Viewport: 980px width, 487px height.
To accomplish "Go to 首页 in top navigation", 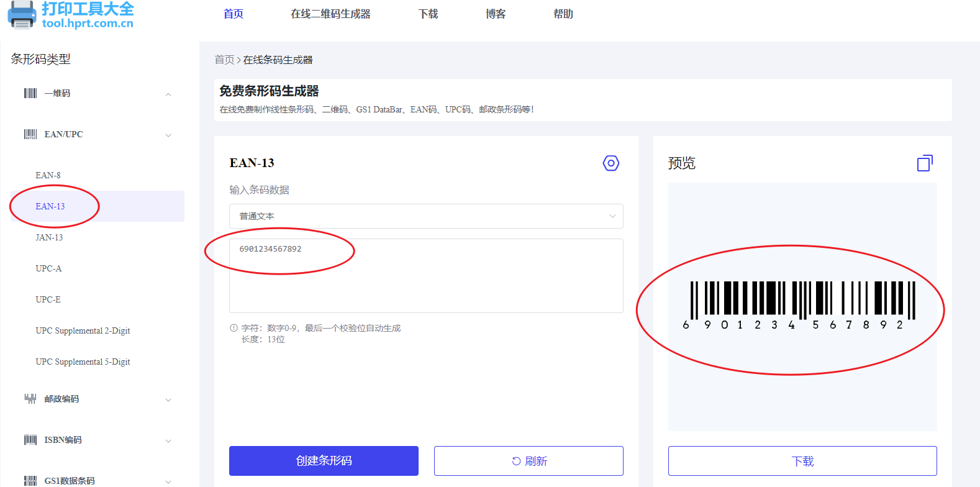I will [234, 14].
